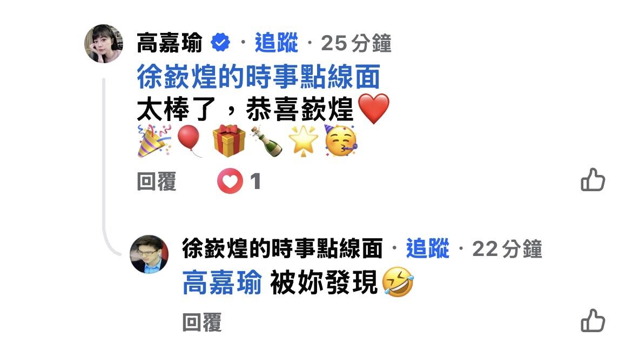Image resolution: width=632 pixels, height=364 pixels.
Task: Like 高嘉瑜's comment with thumbs-up icon
Action: (593, 180)
